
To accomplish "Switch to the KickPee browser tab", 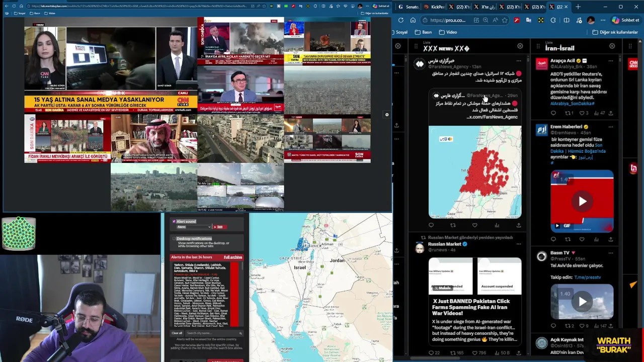I will pyautogui.click(x=434, y=7).
